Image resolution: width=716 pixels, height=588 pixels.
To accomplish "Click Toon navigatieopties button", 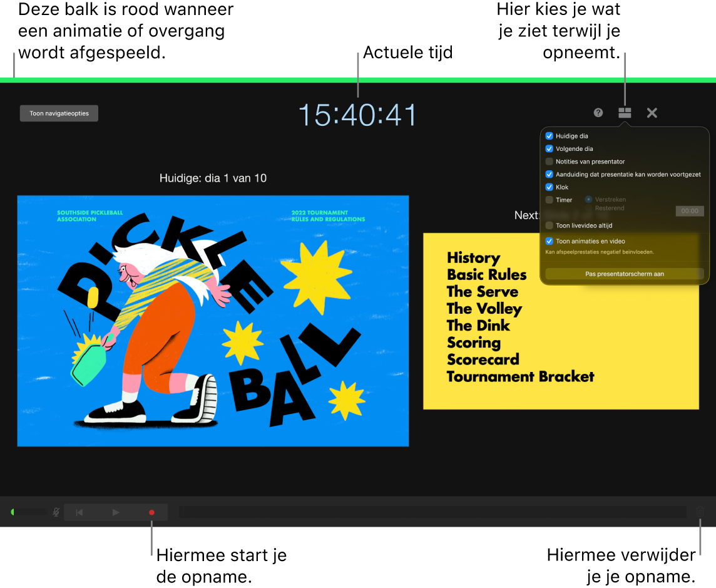I will pyautogui.click(x=59, y=113).
